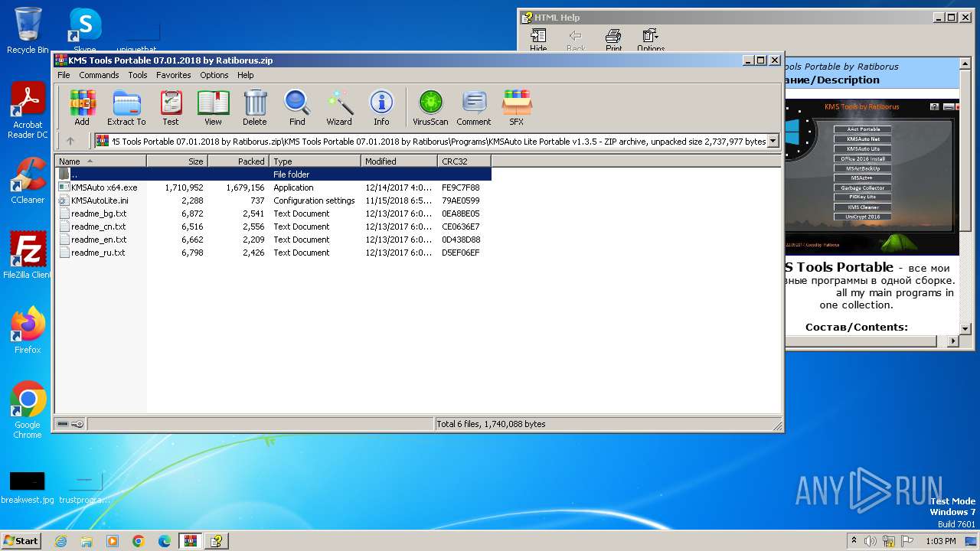Screen dimensions: 980x551
Task: Select the readme_ru.txt file
Action: pos(273,253)
